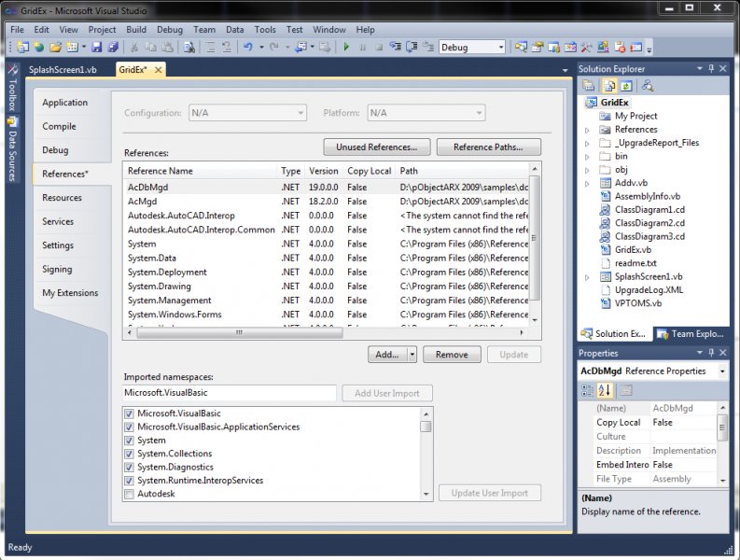Expand the obj folder node

pyautogui.click(x=587, y=170)
